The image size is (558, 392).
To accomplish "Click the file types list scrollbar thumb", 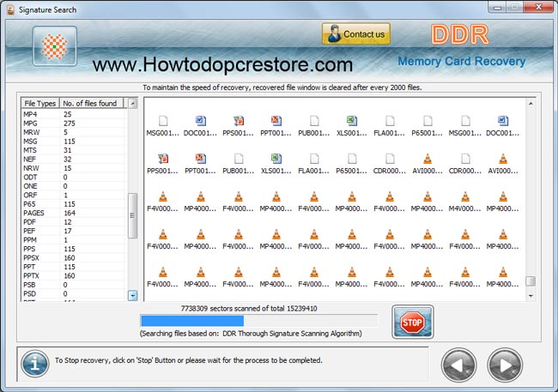I will (x=132, y=215).
